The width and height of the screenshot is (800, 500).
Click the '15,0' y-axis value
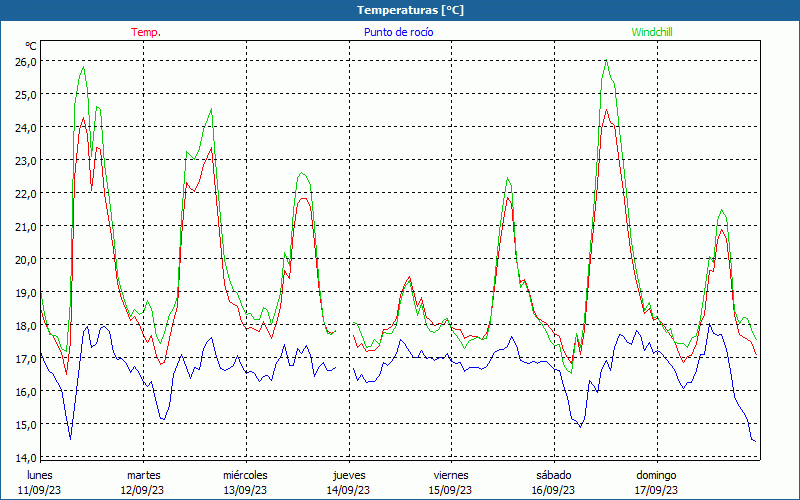click(27, 424)
